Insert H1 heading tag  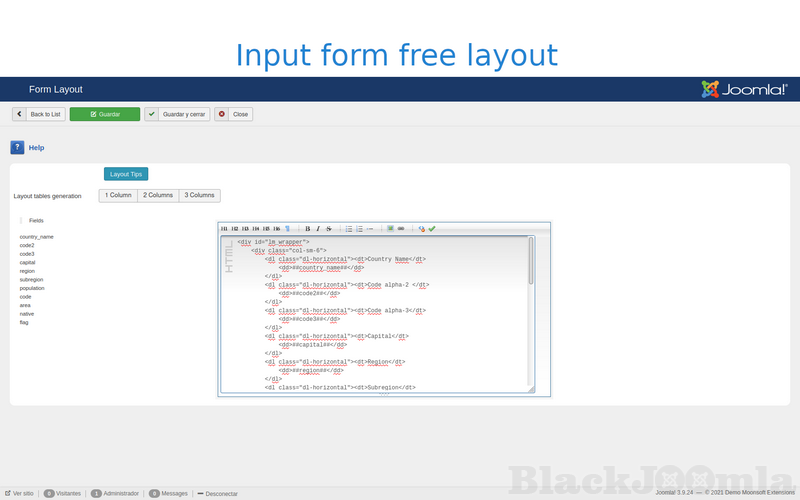pos(224,228)
